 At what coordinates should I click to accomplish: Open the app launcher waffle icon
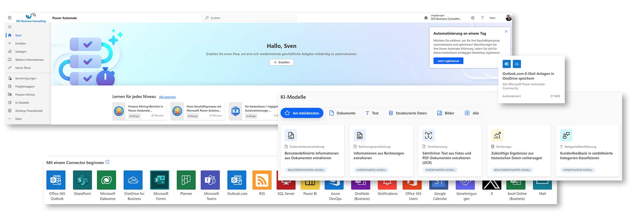[x=9, y=18]
